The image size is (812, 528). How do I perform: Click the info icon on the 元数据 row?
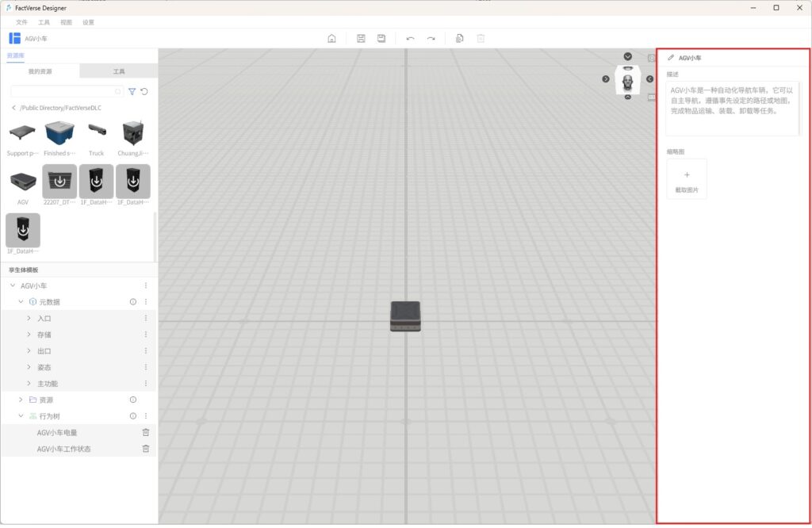(x=133, y=302)
